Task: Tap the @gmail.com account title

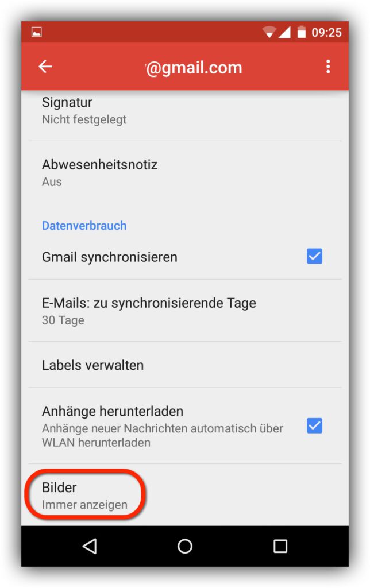Action: [194, 68]
